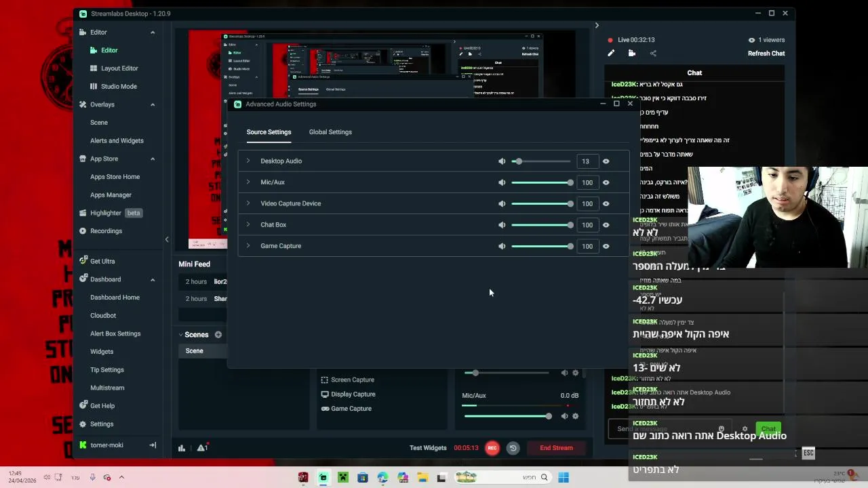Mute Mic/Aux in the mixer panel
868x488 pixels.
point(564,416)
